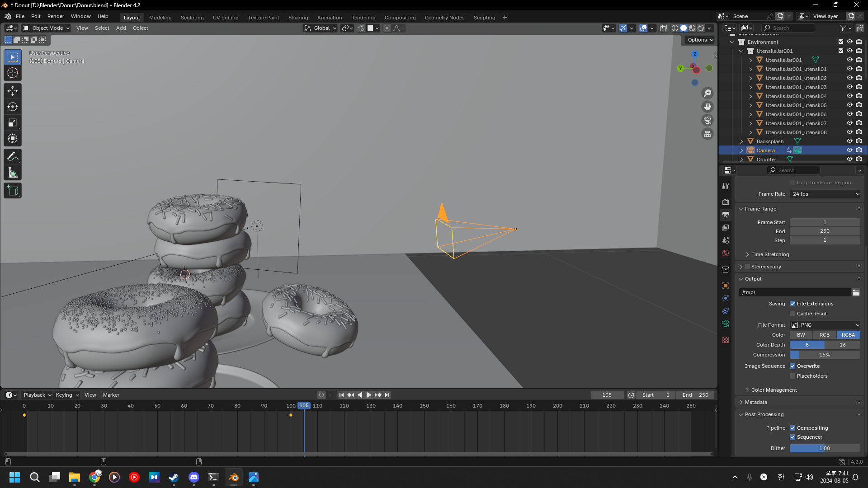Open the Frame Rate dropdown
868x488 pixels.
tap(825, 194)
